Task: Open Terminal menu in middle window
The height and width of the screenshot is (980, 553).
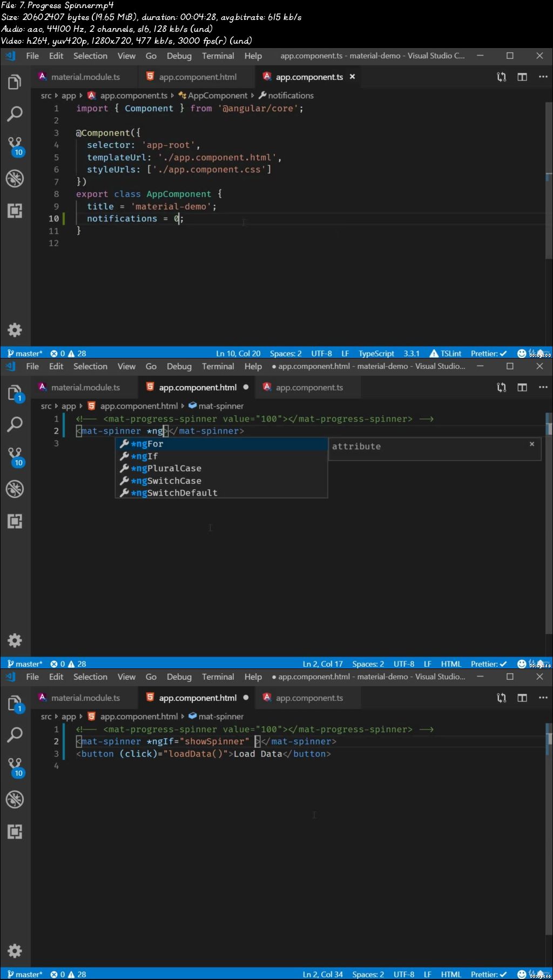Action: pos(218,366)
